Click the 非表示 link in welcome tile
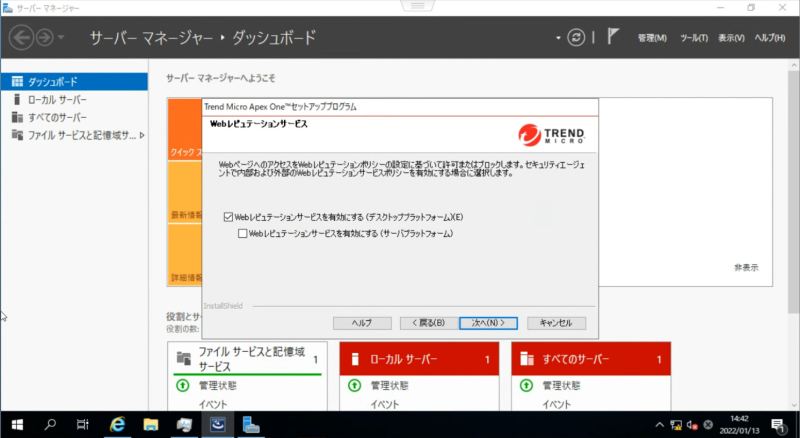Image resolution: width=800 pixels, height=438 pixels. point(746,267)
